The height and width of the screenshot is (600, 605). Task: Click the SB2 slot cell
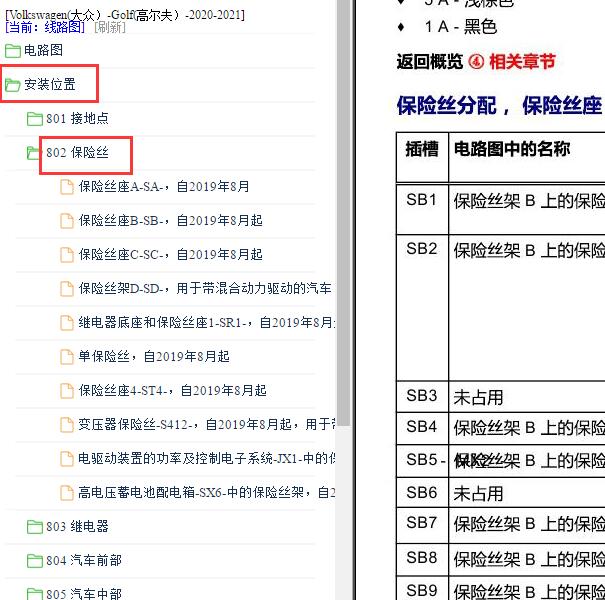click(422, 308)
